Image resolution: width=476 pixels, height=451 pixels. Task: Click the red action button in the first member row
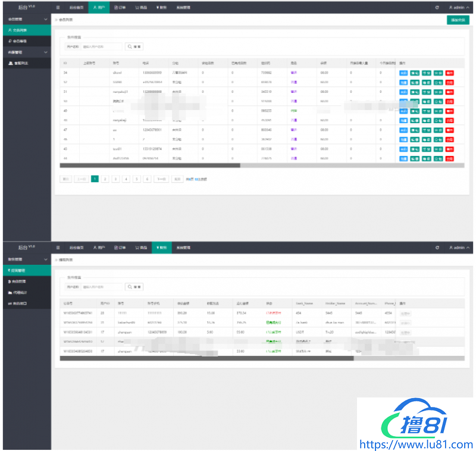point(449,73)
